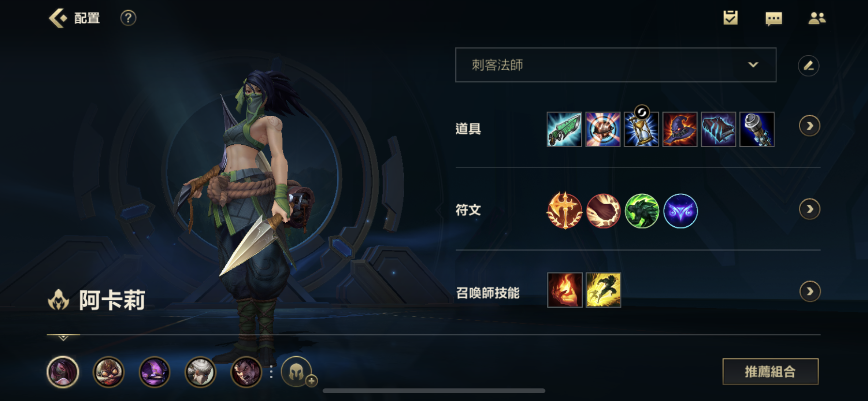Add champion via helmet plus icon

297,372
